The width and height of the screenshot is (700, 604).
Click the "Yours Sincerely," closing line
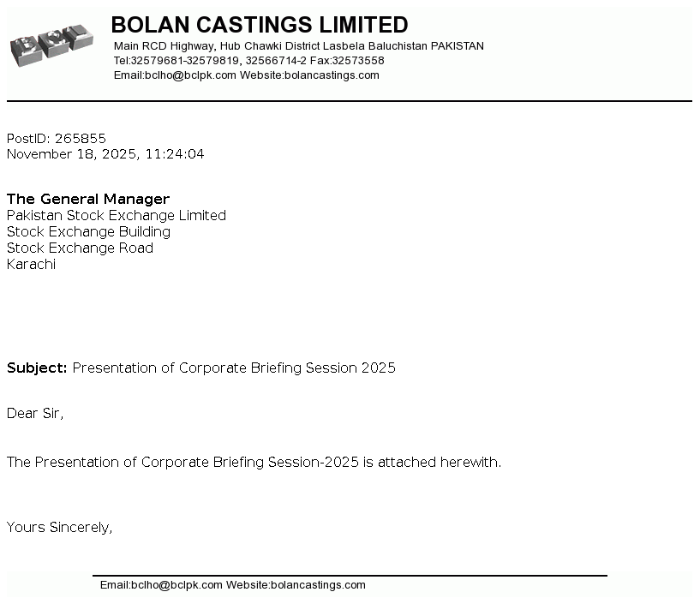point(60,528)
